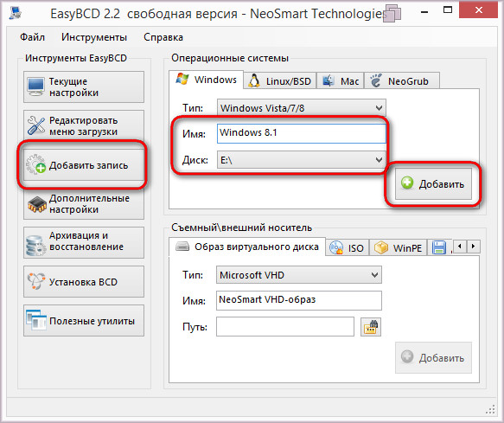
Task: Switch to the Windows tab
Action: pyautogui.click(x=206, y=79)
